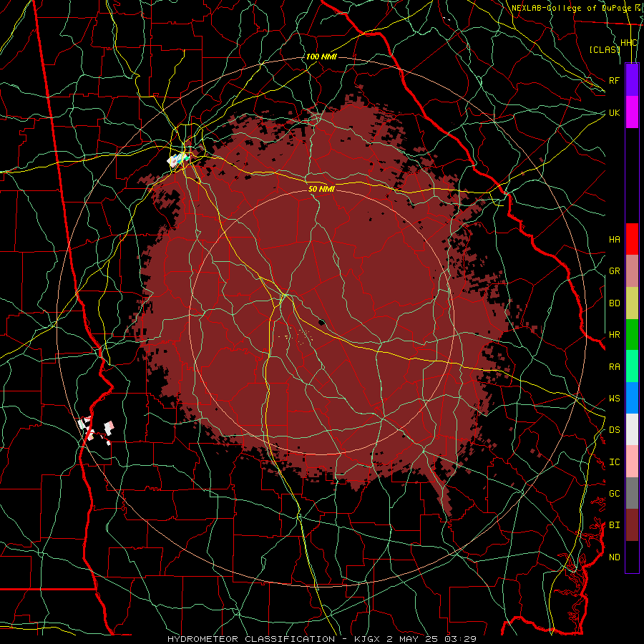Click the HA legend label
This screenshot has width=644, height=644.
[615, 239]
